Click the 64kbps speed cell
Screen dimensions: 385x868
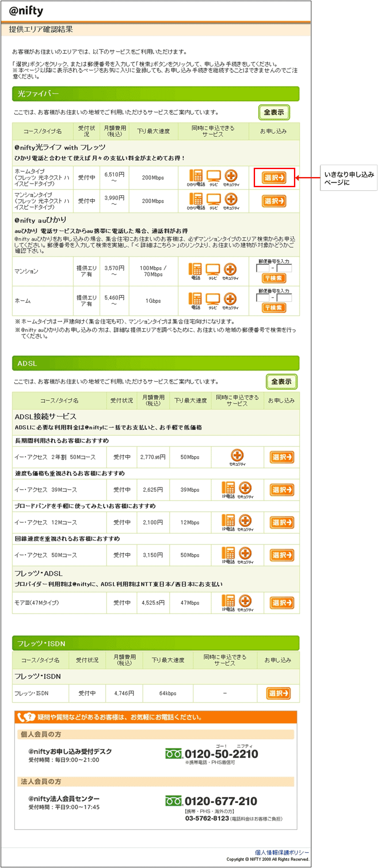pos(168,694)
